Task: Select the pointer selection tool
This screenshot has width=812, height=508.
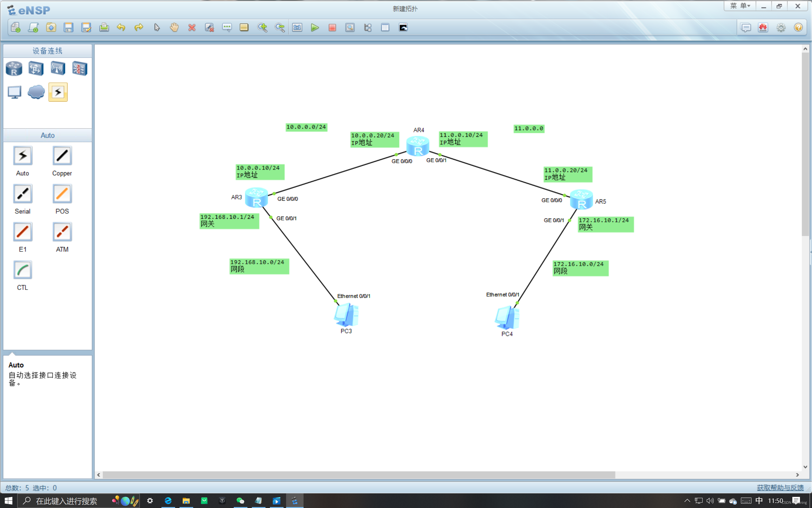Action: (x=157, y=28)
